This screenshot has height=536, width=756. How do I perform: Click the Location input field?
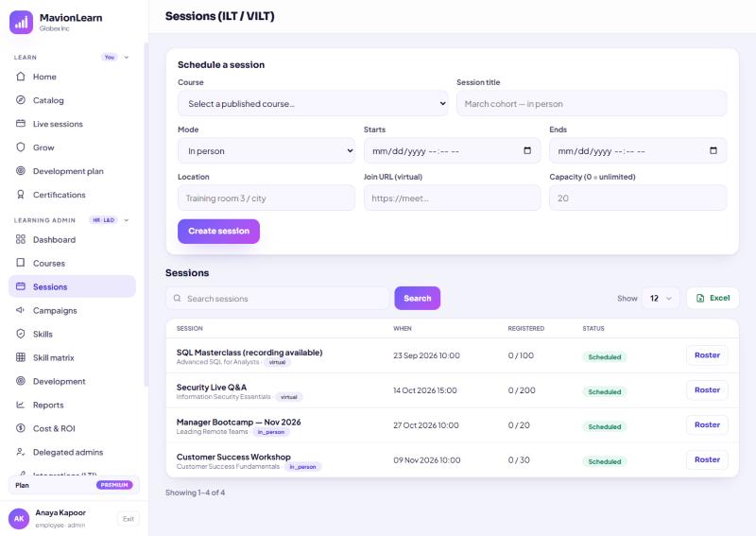[266, 199]
